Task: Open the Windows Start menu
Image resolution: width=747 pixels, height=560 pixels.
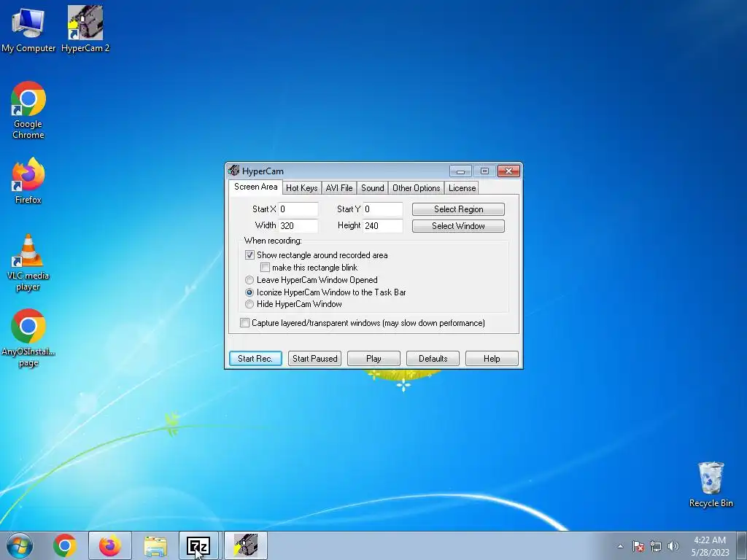Action: click(20, 545)
